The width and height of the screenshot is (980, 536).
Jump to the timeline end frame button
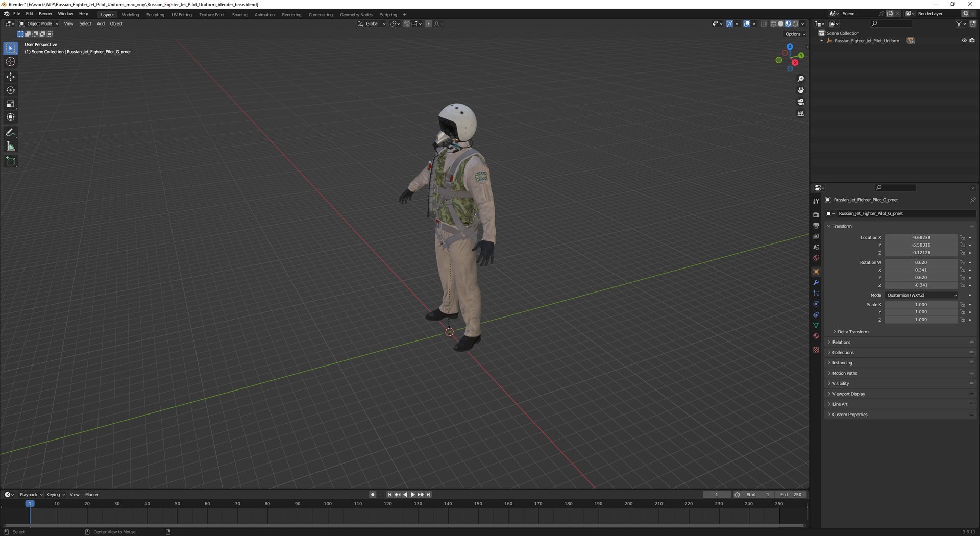tap(429, 495)
